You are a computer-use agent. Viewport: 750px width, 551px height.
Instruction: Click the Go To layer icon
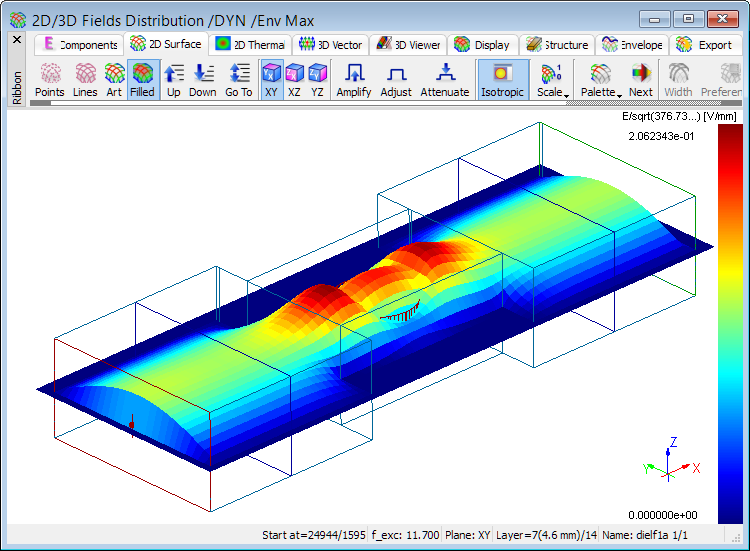point(239,80)
